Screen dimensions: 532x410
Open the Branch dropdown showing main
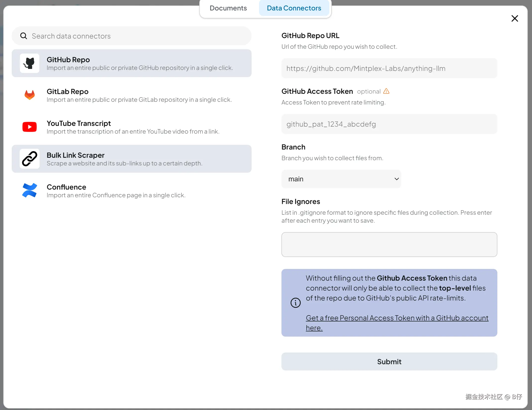pos(341,179)
